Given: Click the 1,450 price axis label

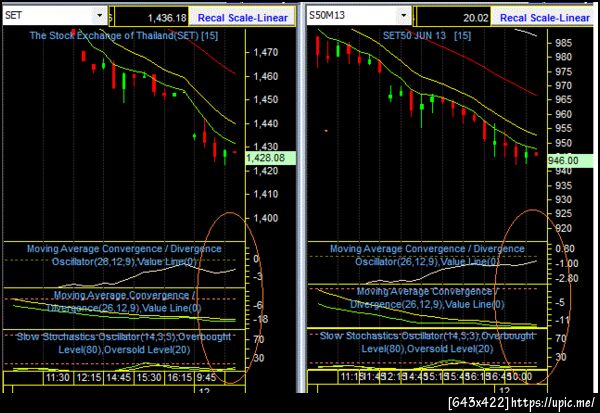Looking at the screenshot, I should coord(266,100).
